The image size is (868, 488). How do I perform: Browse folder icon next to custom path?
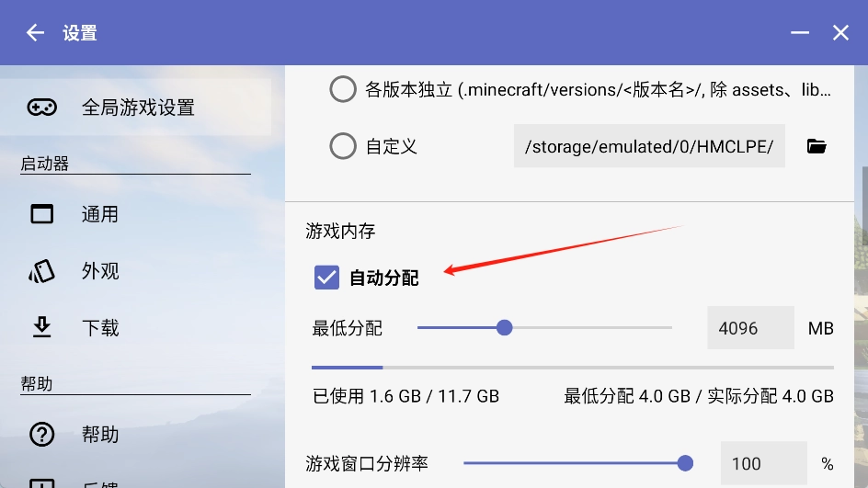click(x=817, y=146)
